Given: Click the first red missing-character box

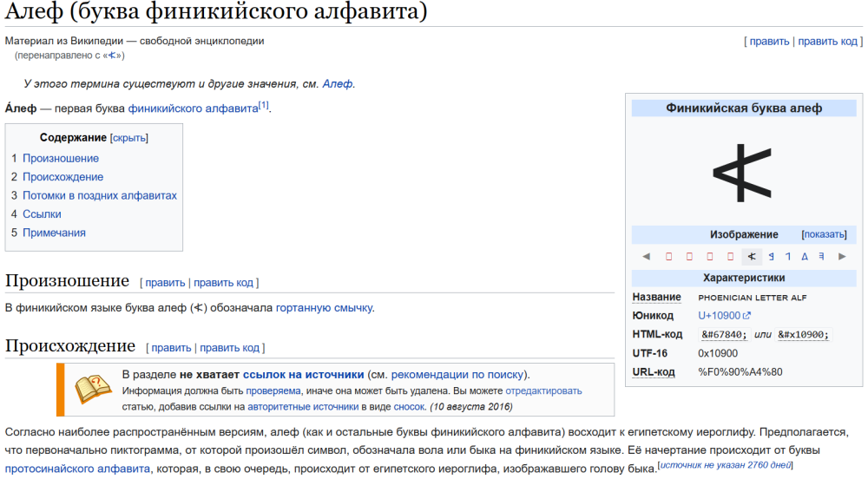Looking at the screenshot, I should click(x=668, y=257).
